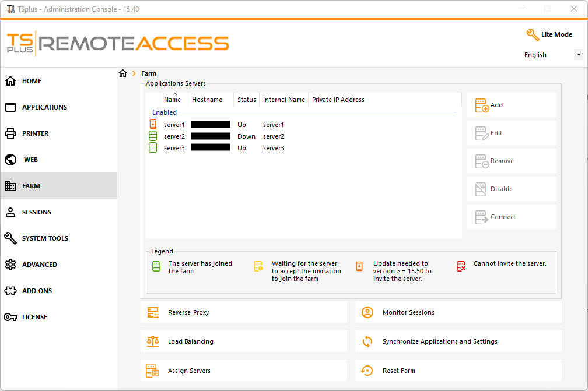Screen dimensions: 588x391
Task: Click the home breadcrumb icon
Action: tap(123, 73)
